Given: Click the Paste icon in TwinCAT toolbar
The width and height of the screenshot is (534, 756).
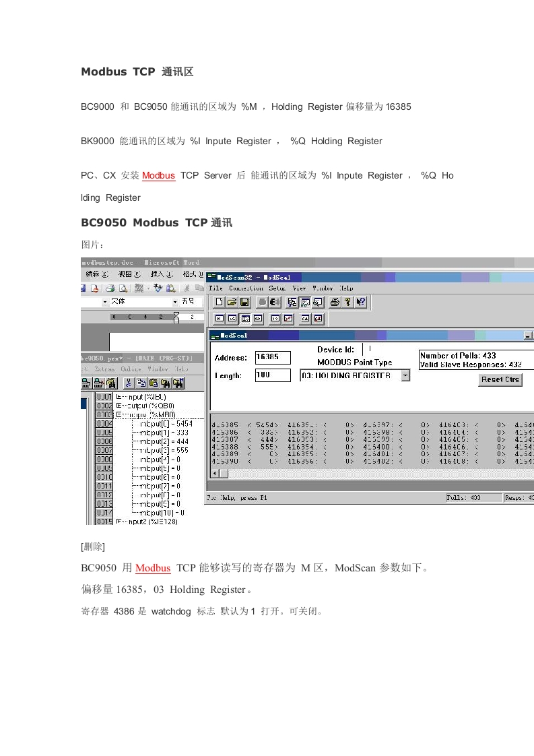Looking at the screenshot, I should 154,383.
